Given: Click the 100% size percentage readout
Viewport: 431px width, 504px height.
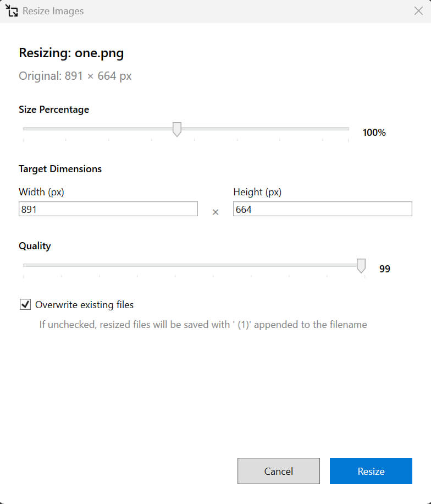Looking at the screenshot, I should coord(374,133).
